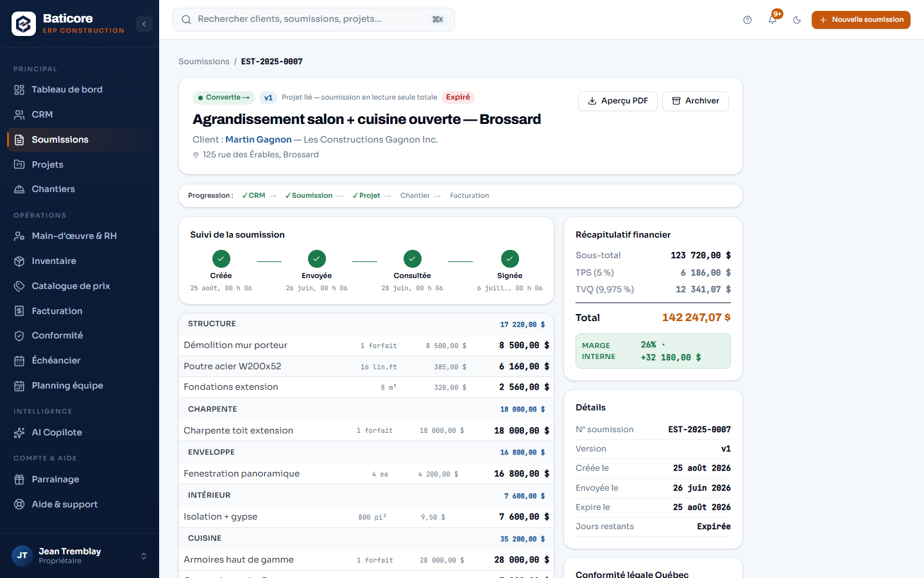924x578 pixels.
Task: Focus the search clients, soumissions, projets field
Action: tap(314, 19)
